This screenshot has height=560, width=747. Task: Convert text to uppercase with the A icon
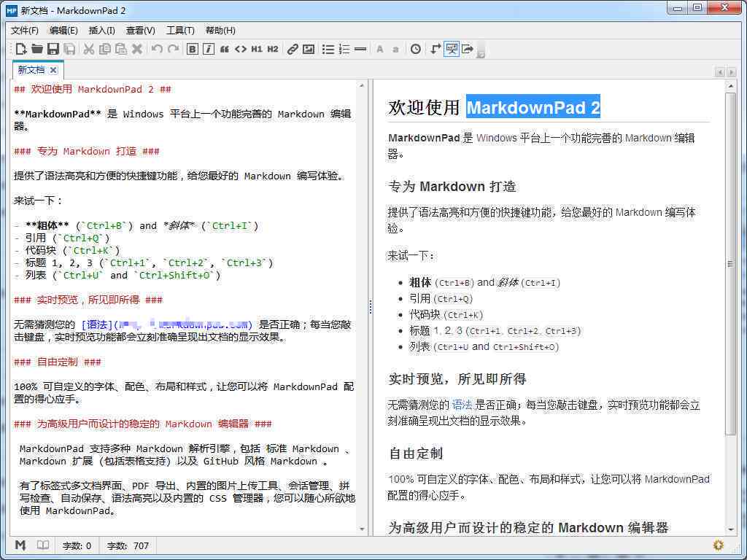tap(379, 49)
